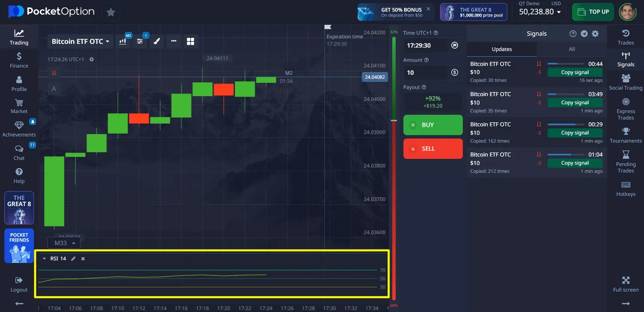
Task: Expand Bitcoin ETF OTC asset dropdown
Action: (x=80, y=41)
